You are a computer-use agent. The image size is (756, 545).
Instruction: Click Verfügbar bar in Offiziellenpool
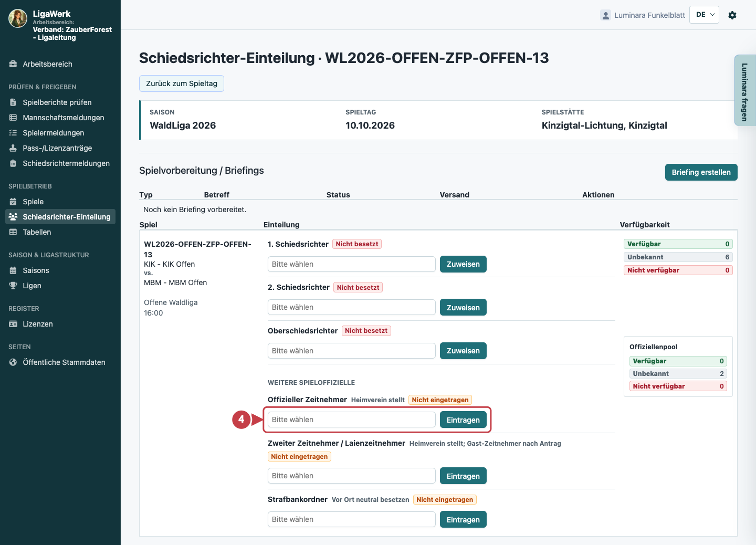[x=678, y=361]
